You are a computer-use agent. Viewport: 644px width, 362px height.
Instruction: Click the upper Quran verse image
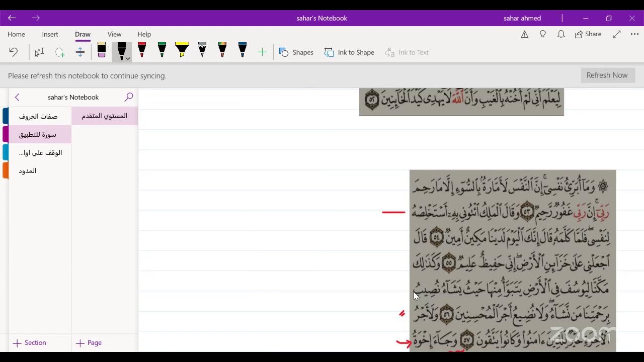(x=461, y=102)
